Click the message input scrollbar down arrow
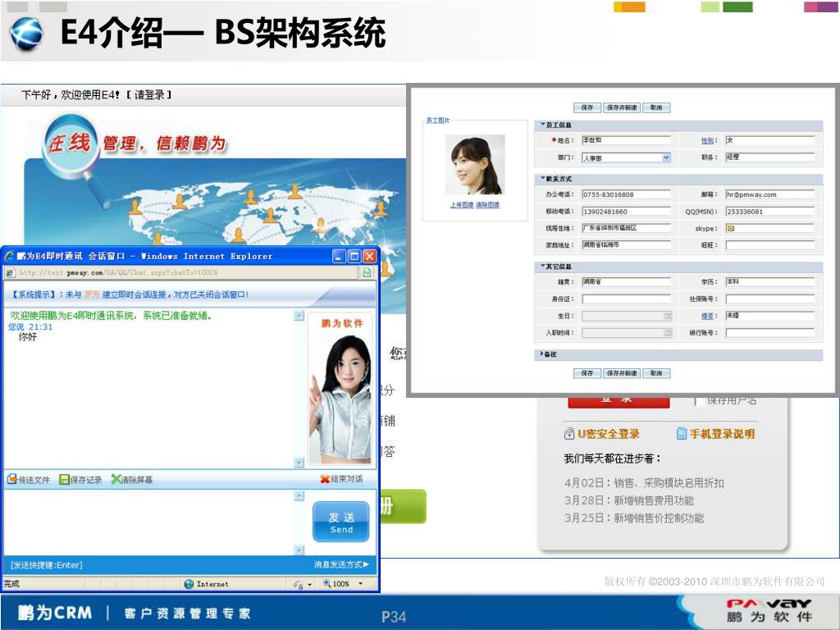The height and width of the screenshot is (630, 840). 299,550
